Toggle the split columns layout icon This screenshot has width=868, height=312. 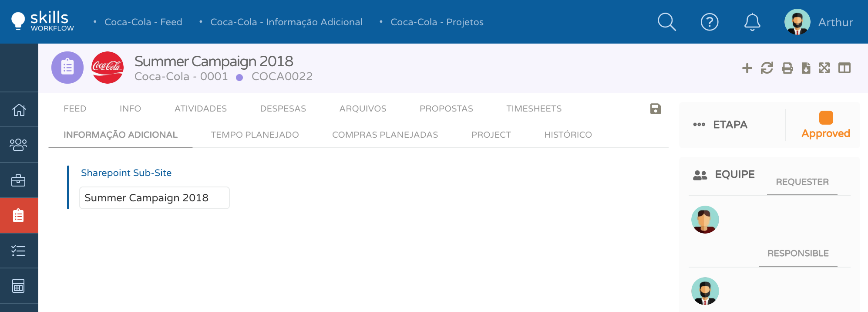pos(844,68)
